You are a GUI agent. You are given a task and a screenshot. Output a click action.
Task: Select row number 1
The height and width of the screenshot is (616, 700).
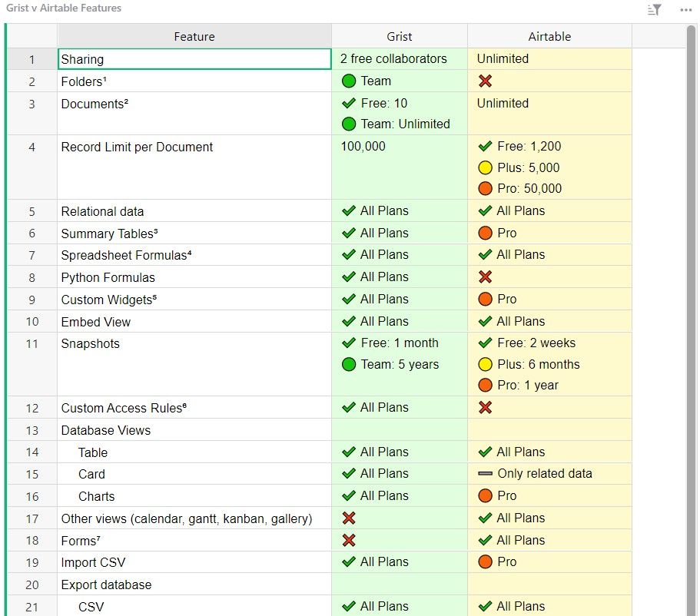click(x=32, y=59)
